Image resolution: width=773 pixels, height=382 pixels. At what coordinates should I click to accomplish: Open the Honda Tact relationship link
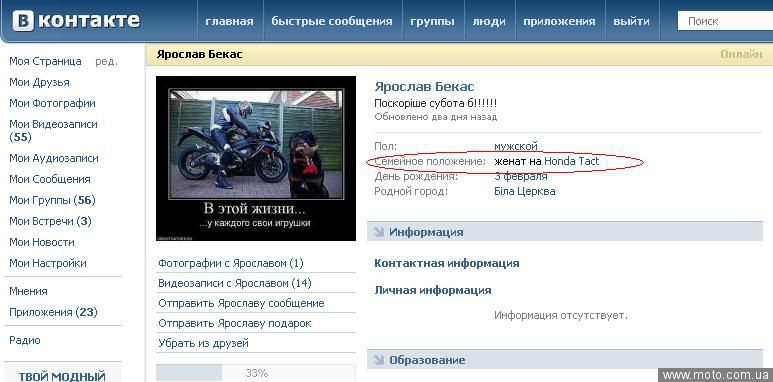pyautogui.click(x=572, y=161)
